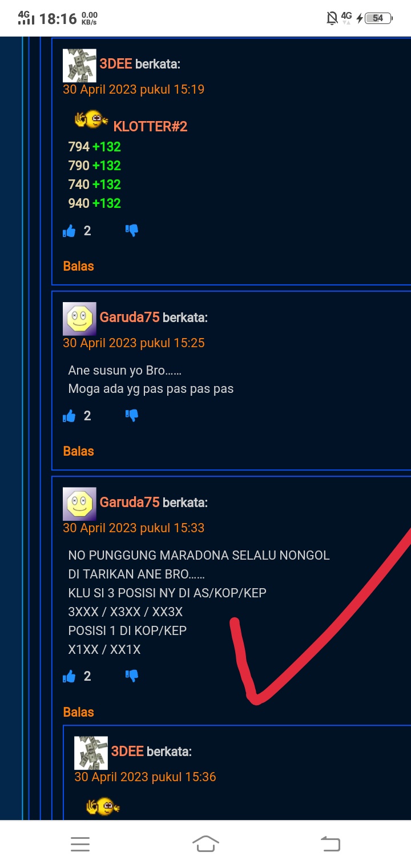Tap Android recent apps menu icon
411x868 pixels.
click(80, 844)
